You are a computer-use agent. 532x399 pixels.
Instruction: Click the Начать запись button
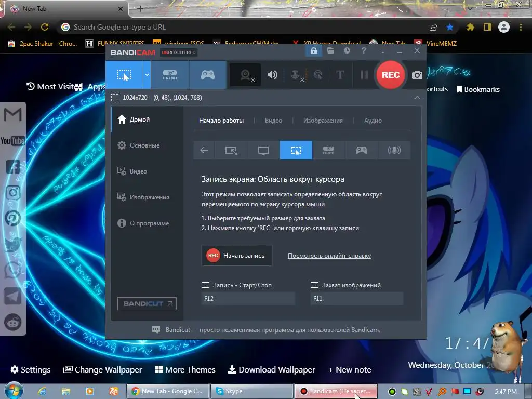(236, 256)
